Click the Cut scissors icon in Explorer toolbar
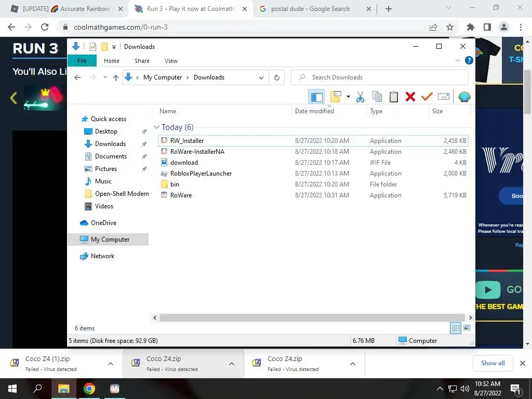This screenshot has height=399, width=532. 360,97
